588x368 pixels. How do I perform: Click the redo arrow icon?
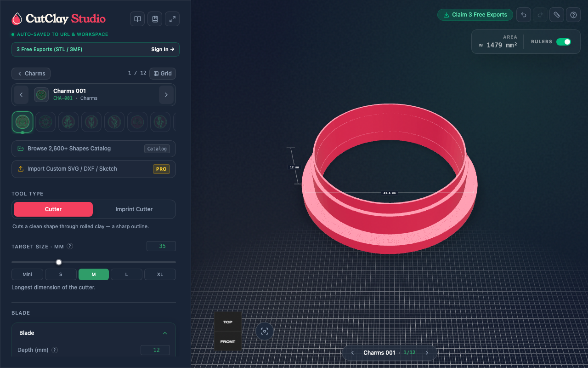pyautogui.click(x=540, y=15)
